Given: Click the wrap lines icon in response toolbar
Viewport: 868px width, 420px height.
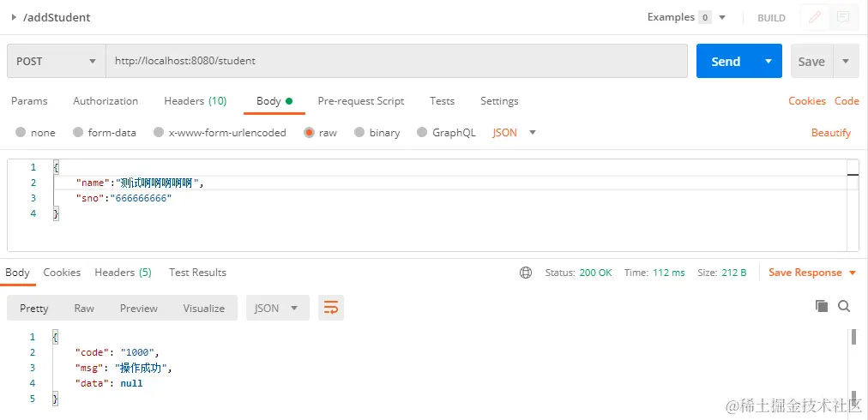Looking at the screenshot, I should 331,308.
